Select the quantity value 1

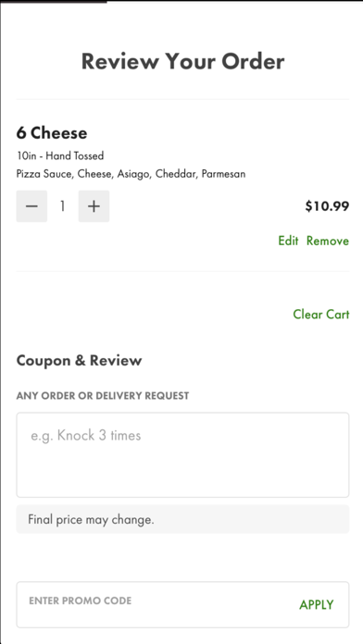coord(62,206)
